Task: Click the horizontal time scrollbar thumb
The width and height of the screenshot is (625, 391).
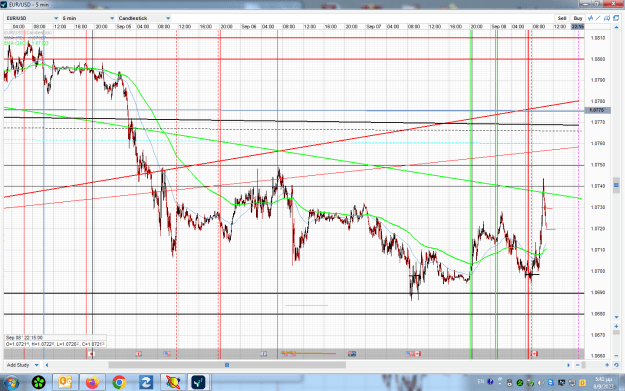Action: [x=227, y=365]
